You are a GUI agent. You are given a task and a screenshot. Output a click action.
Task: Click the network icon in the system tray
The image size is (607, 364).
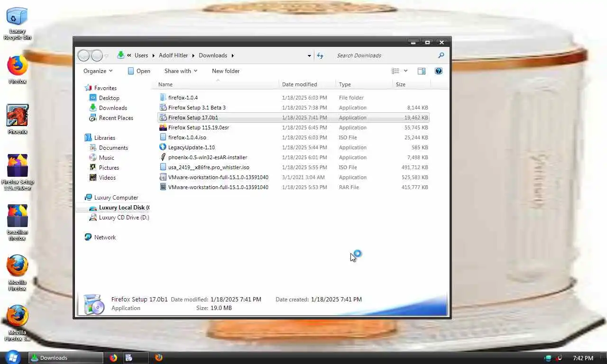click(x=549, y=358)
